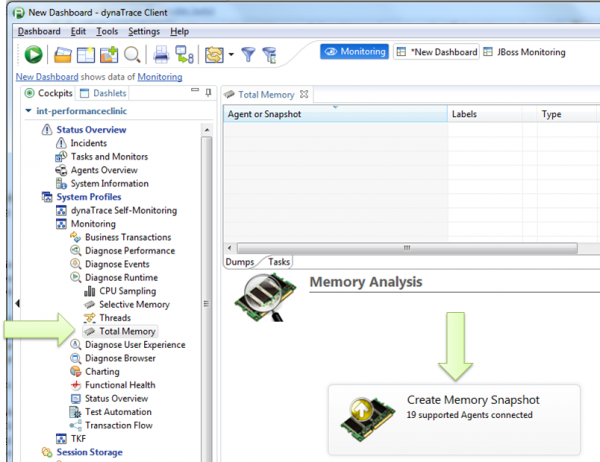
Task: Click the Transaction Flow icon
Action: 75,425
